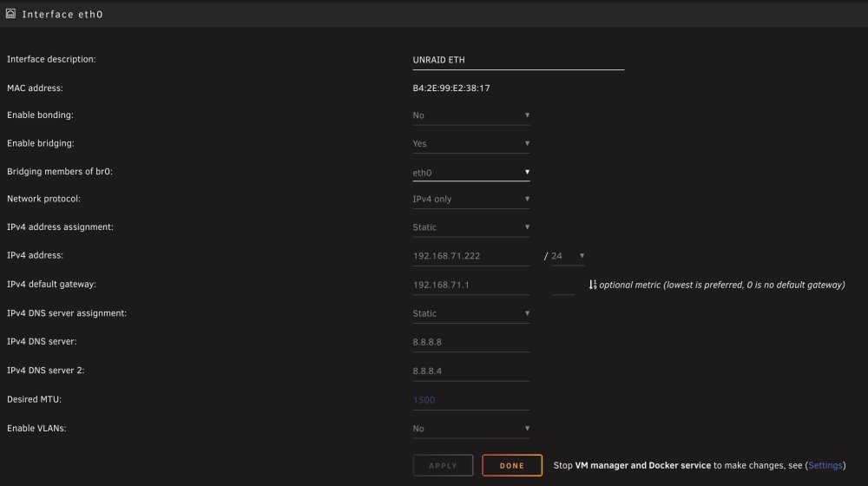This screenshot has width=868, height=486.
Task: Open the subnet mask /24 dropdown
Action: coord(568,256)
